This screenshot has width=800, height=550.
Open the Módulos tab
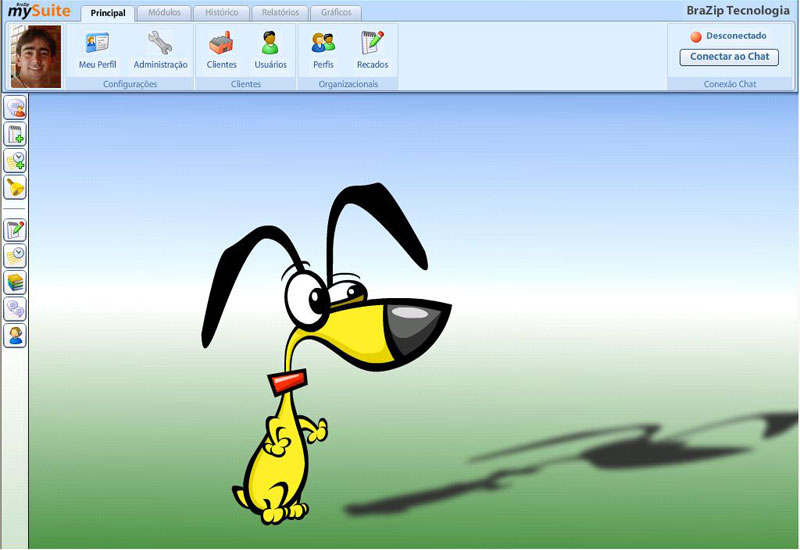[164, 13]
